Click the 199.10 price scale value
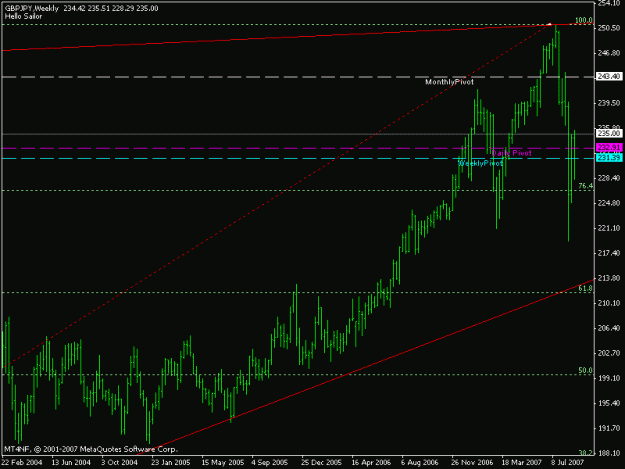This screenshot has height=469, width=625. coord(609,378)
